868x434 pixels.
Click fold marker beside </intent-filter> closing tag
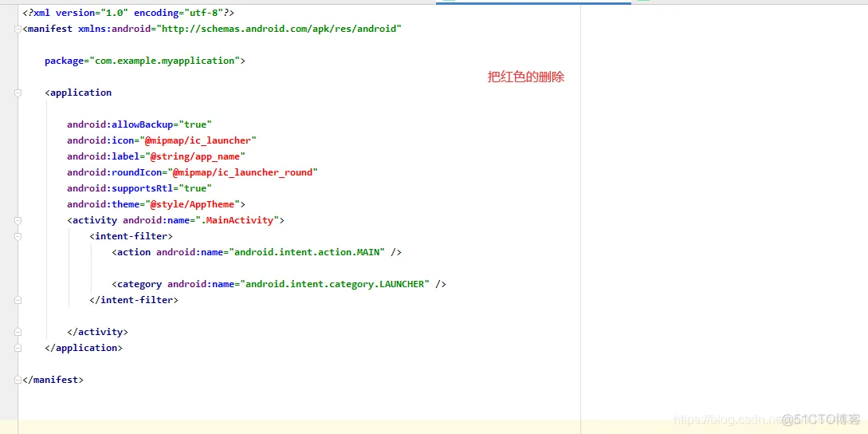click(x=18, y=300)
